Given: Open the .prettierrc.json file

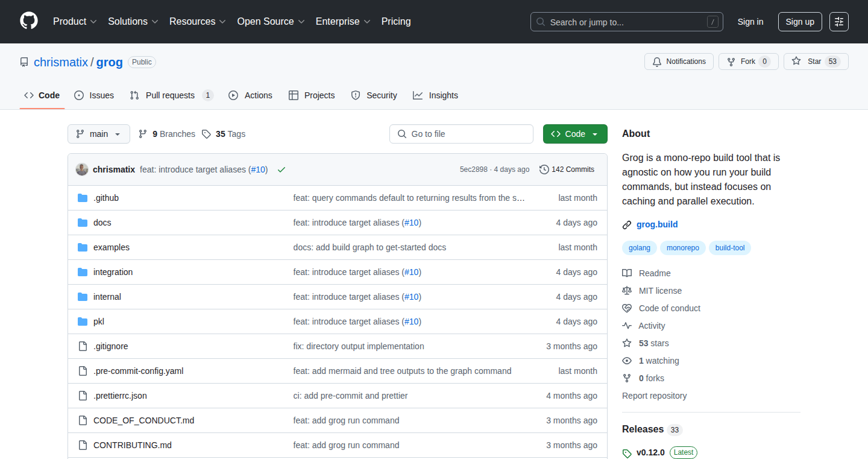Looking at the screenshot, I should point(120,396).
